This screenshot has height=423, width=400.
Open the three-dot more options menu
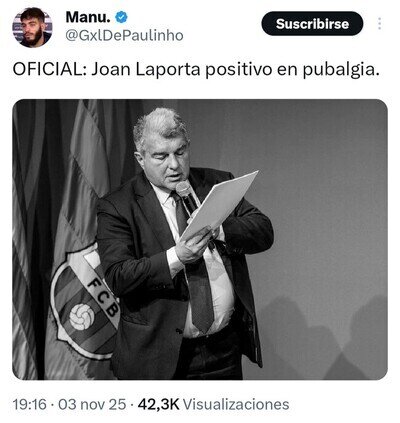(x=380, y=24)
